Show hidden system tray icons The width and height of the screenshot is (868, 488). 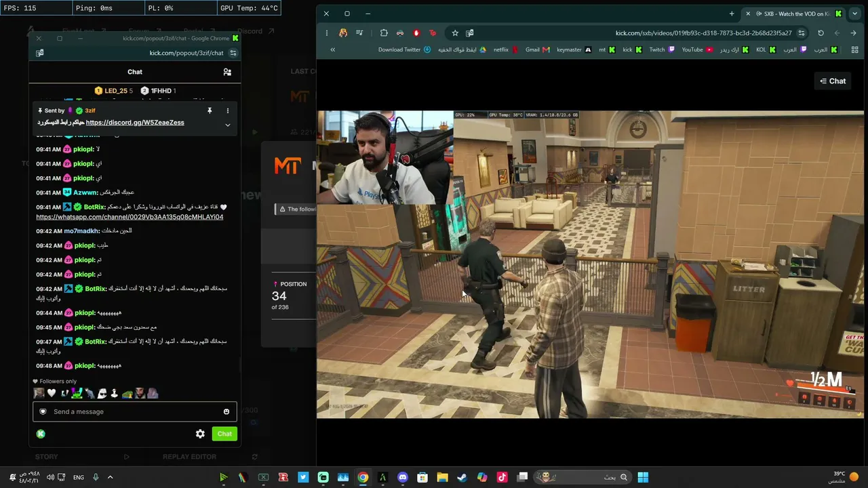[x=110, y=477]
